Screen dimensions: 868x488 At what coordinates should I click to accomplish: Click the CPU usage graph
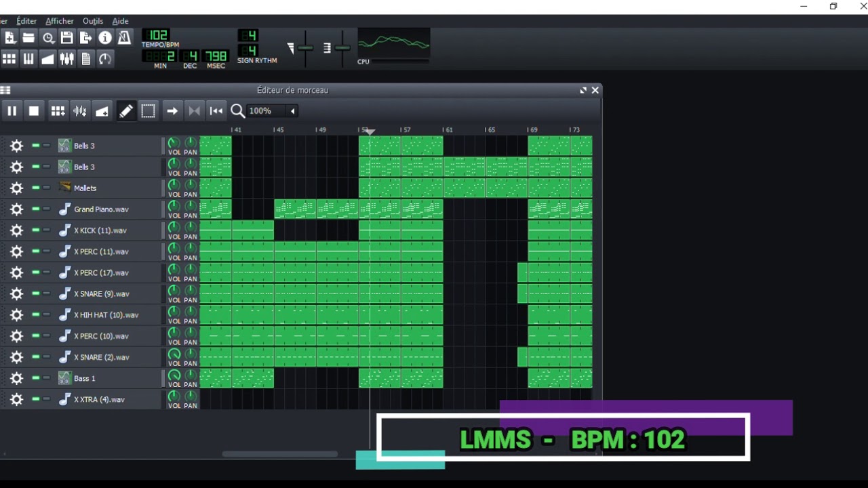click(x=394, y=44)
